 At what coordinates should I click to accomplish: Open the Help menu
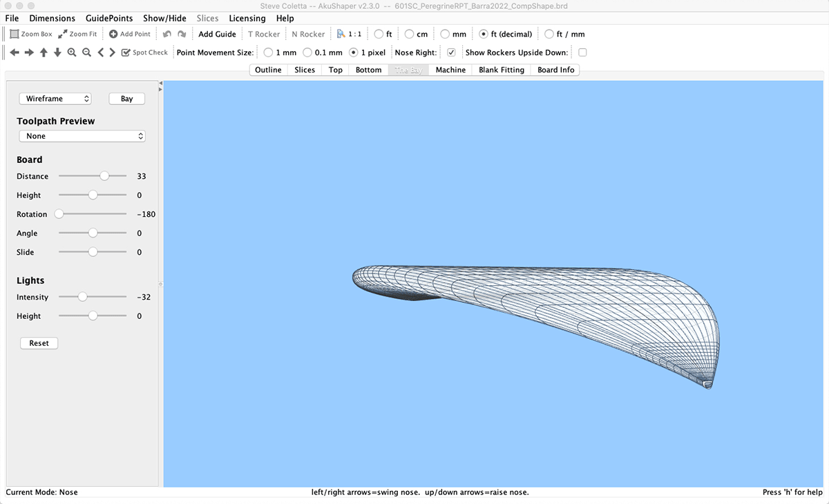(x=285, y=19)
